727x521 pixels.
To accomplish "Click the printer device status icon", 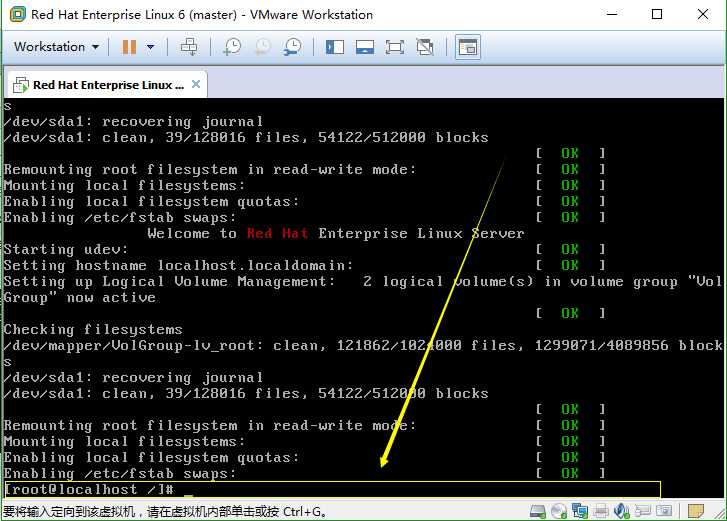I will pos(600,511).
